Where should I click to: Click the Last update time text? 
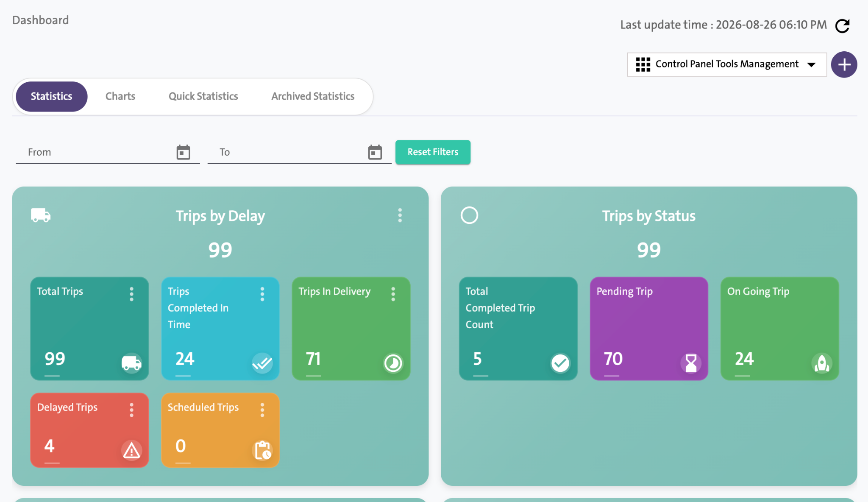click(723, 25)
